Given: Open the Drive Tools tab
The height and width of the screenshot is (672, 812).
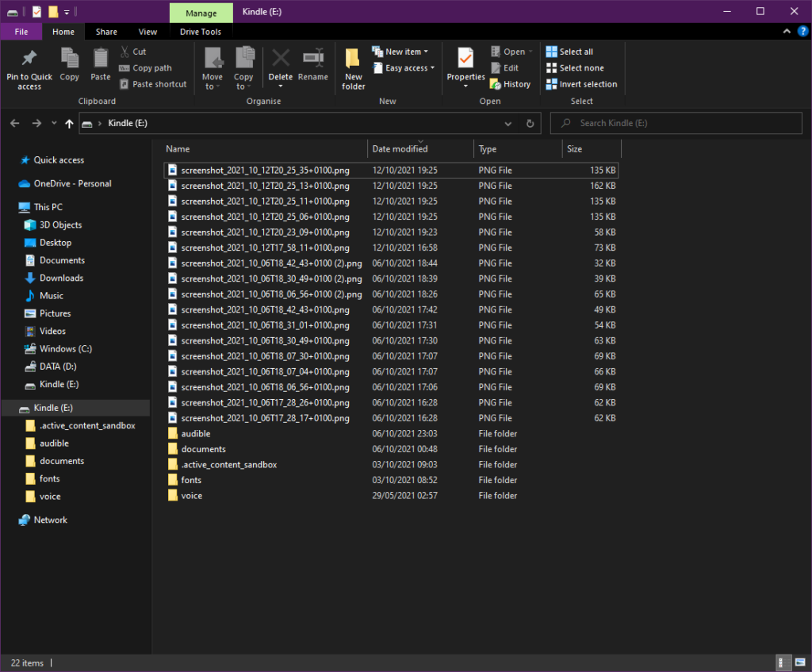Looking at the screenshot, I should point(201,32).
